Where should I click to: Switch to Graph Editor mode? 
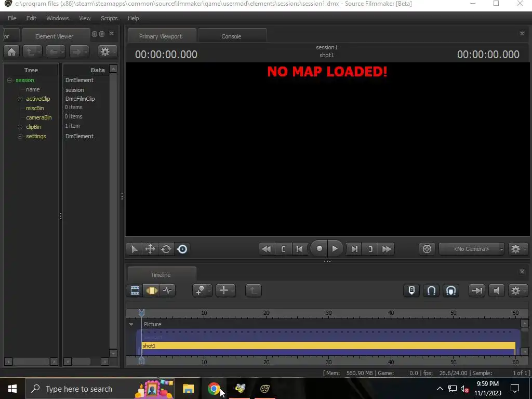(167, 290)
